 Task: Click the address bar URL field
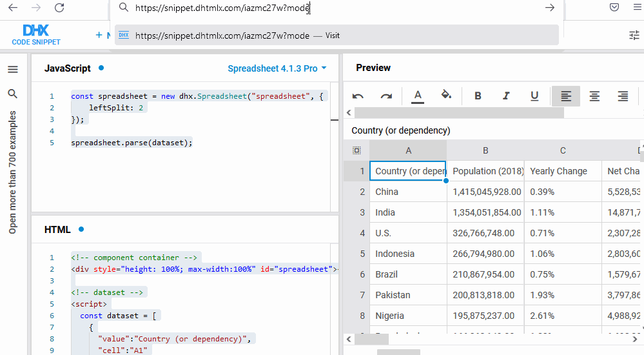(x=337, y=8)
